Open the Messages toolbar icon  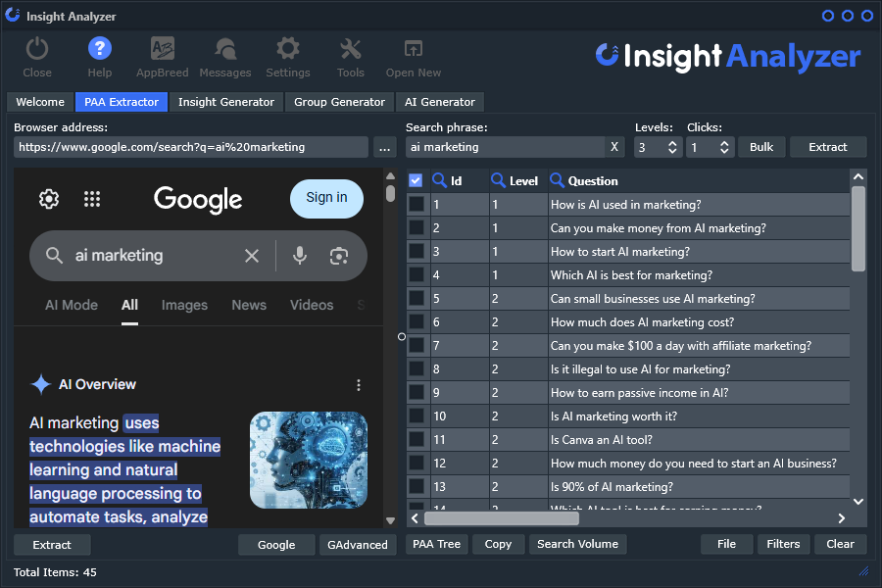click(x=224, y=49)
